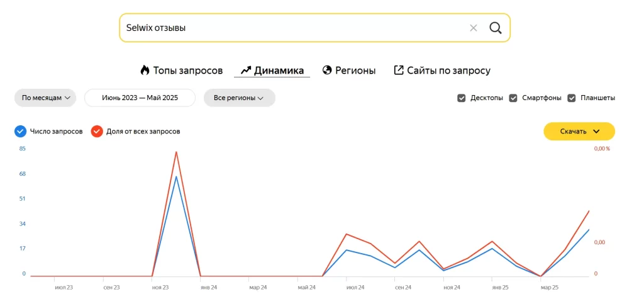Click the 17 value on left axis
The width and height of the screenshot is (644, 299).
click(22, 249)
